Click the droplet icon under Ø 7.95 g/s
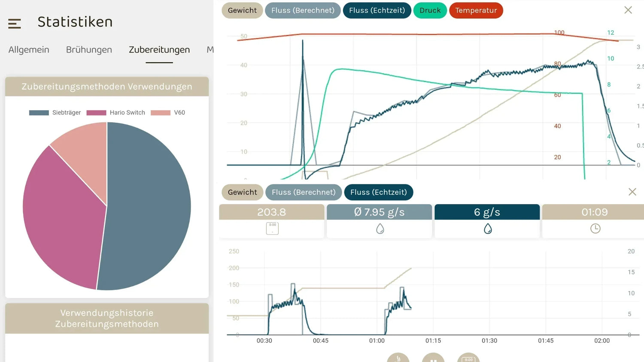This screenshot has height=362, width=644. [x=380, y=229]
